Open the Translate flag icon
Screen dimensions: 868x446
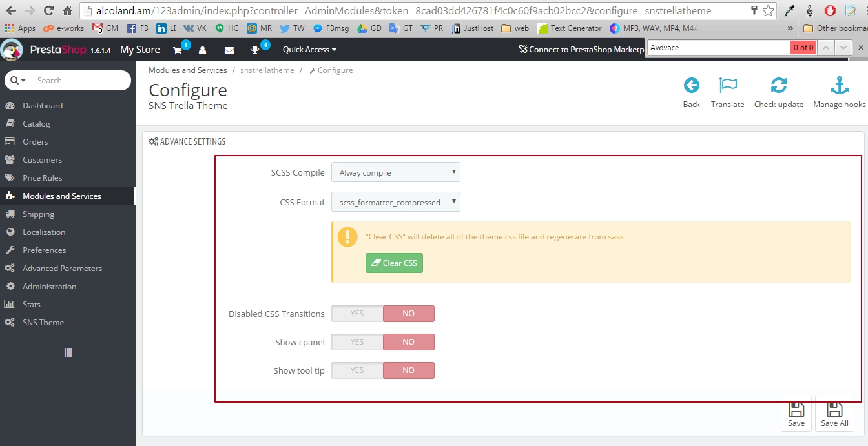[727, 86]
